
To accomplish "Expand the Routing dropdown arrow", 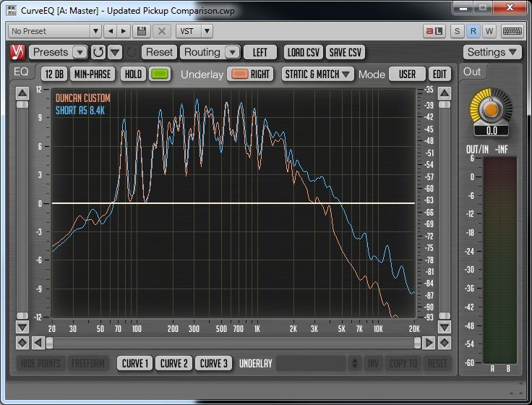I will (233, 52).
